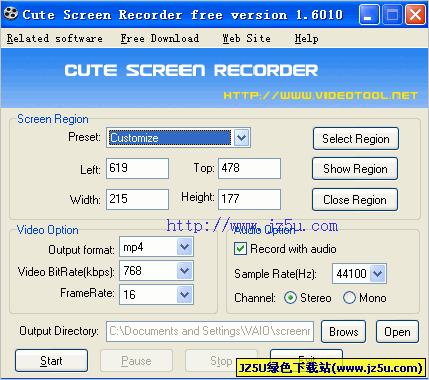The height and width of the screenshot is (380, 429).
Task: Click the maximize window button
Action: click(x=392, y=15)
